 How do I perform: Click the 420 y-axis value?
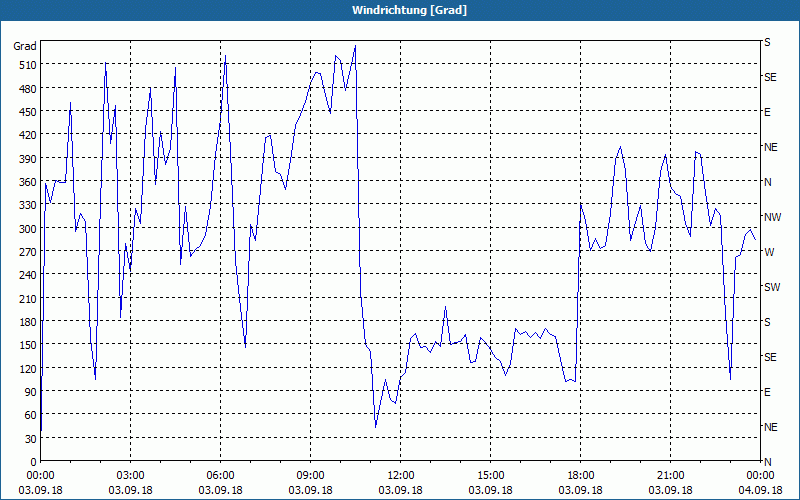[28, 135]
